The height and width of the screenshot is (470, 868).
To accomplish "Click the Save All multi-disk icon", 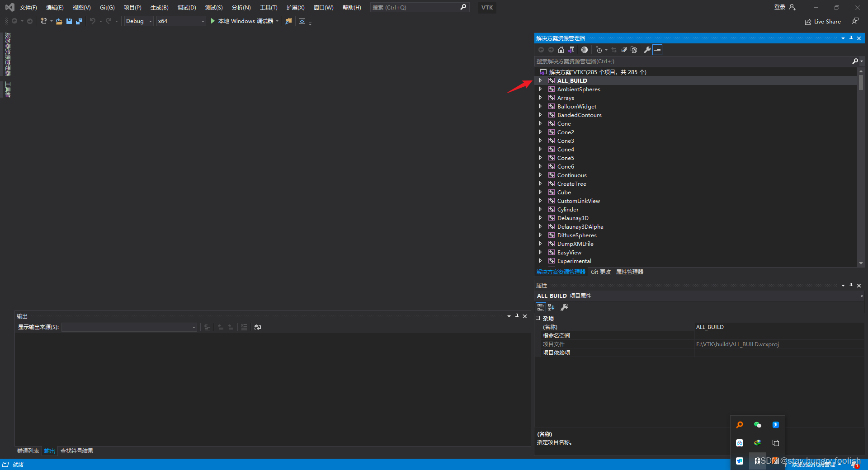I will click(79, 21).
